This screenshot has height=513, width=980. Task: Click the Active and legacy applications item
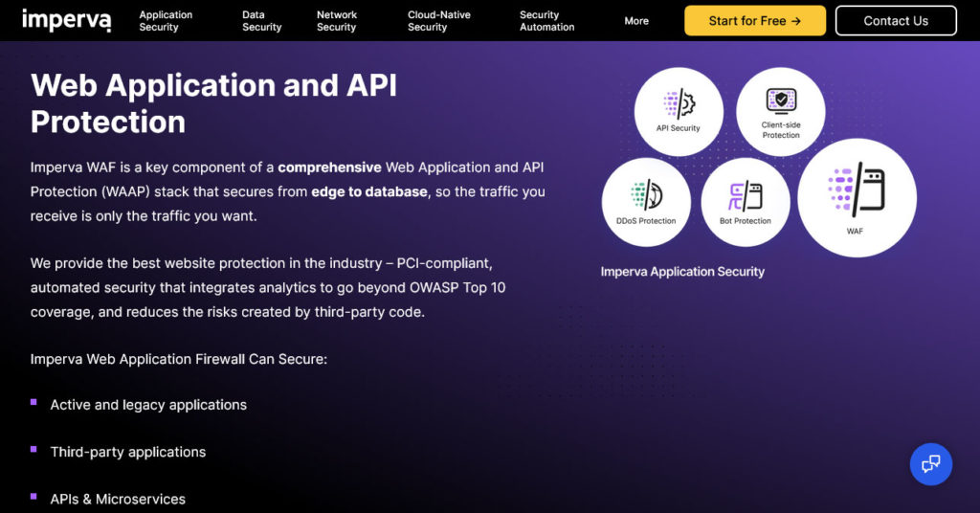pyautogui.click(x=148, y=405)
